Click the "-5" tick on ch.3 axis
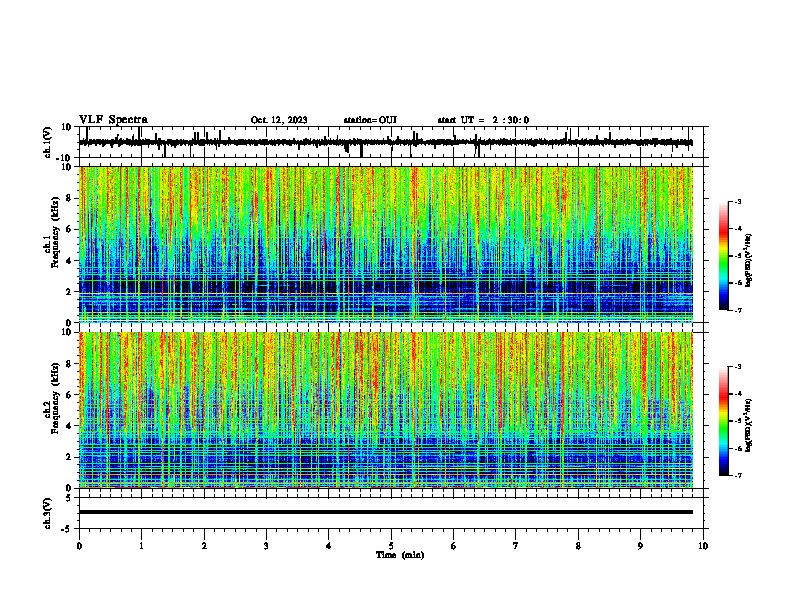 click(x=68, y=529)
